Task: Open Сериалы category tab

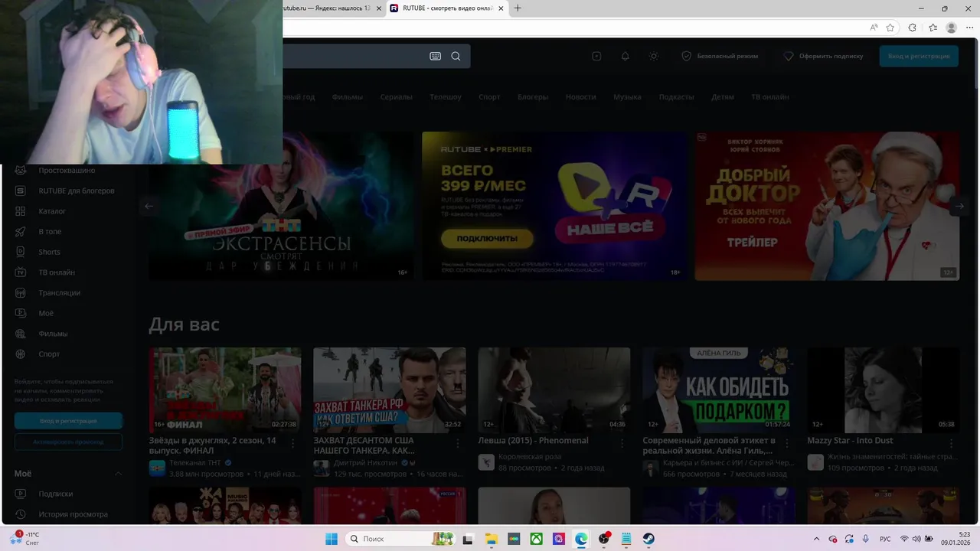Action: tap(397, 97)
